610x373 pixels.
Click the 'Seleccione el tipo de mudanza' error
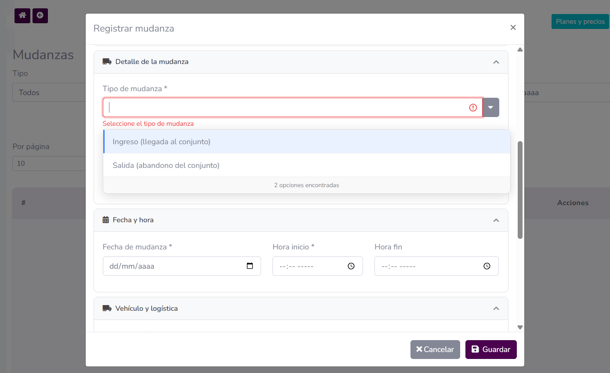click(x=148, y=124)
